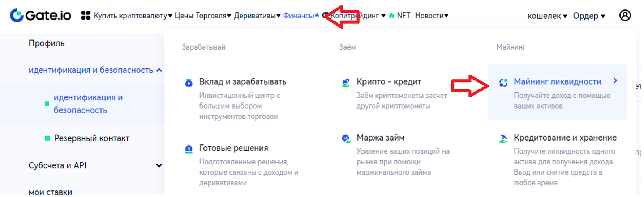Open the user profile avatar icon
The width and height of the screenshot is (644, 197).
coord(625,16)
